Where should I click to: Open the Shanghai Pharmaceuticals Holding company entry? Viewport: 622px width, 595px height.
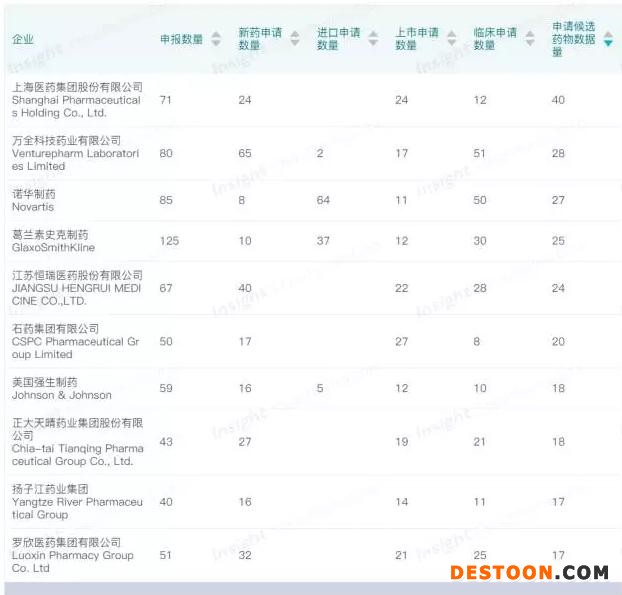click(x=76, y=100)
